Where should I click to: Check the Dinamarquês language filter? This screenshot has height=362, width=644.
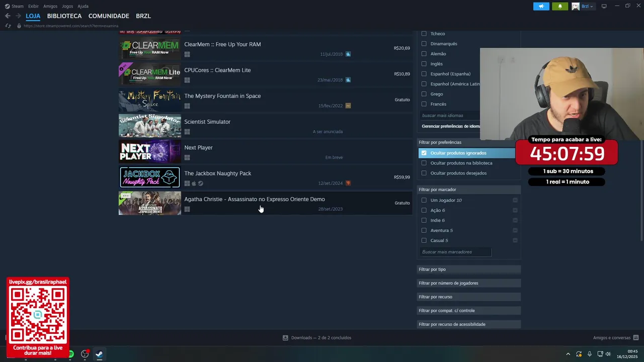[x=424, y=44]
